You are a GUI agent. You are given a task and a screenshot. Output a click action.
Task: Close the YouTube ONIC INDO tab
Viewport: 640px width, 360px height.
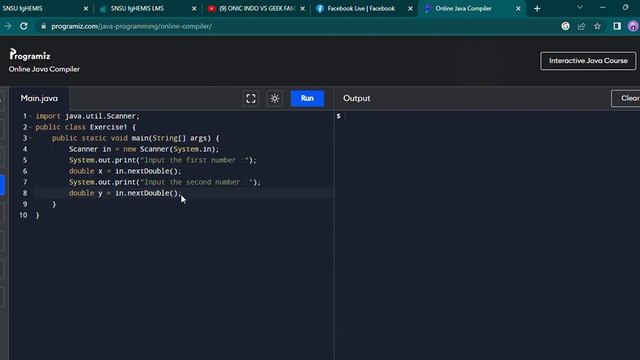pos(302,9)
